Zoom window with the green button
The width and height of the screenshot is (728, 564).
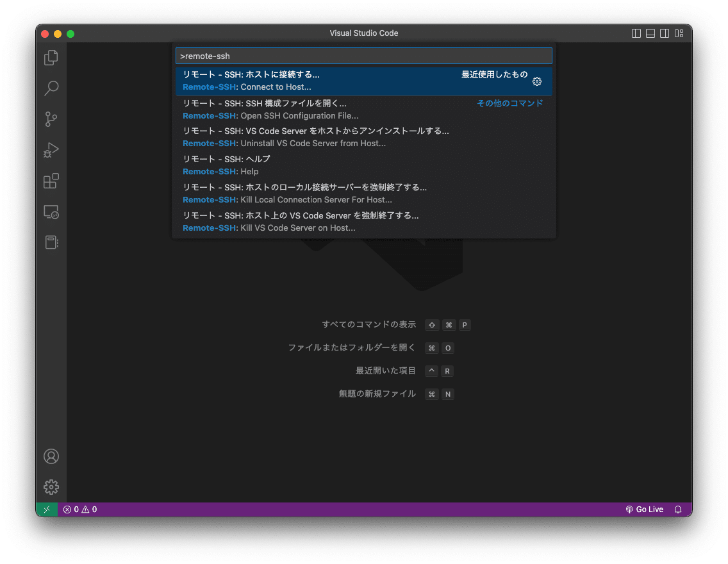(x=70, y=34)
